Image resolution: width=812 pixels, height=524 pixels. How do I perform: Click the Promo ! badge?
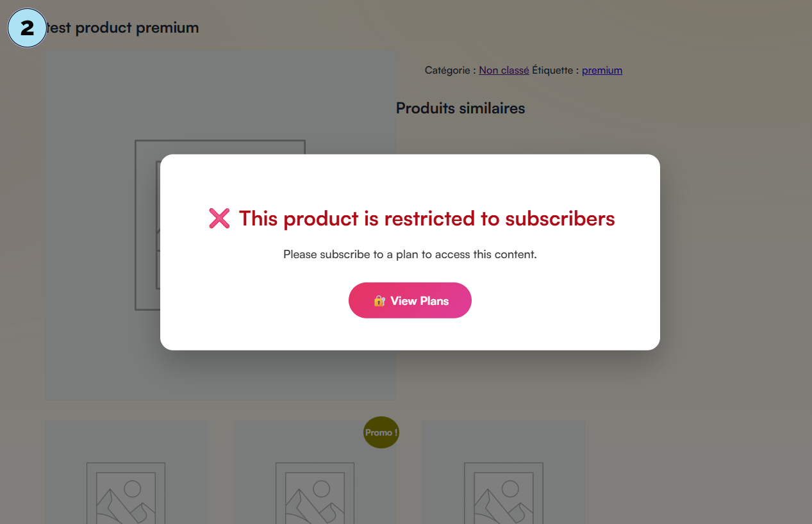click(x=381, y=432)
